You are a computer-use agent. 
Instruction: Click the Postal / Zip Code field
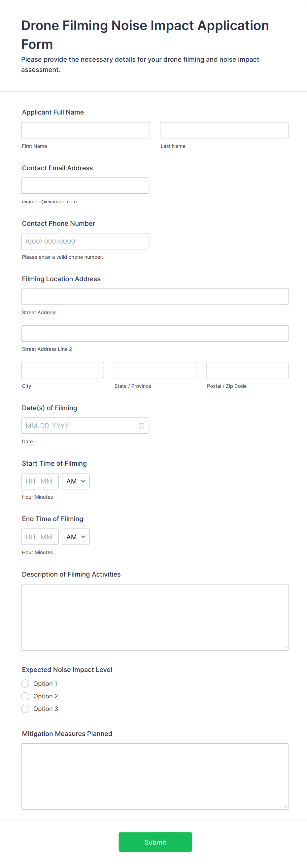click(247, 370)
